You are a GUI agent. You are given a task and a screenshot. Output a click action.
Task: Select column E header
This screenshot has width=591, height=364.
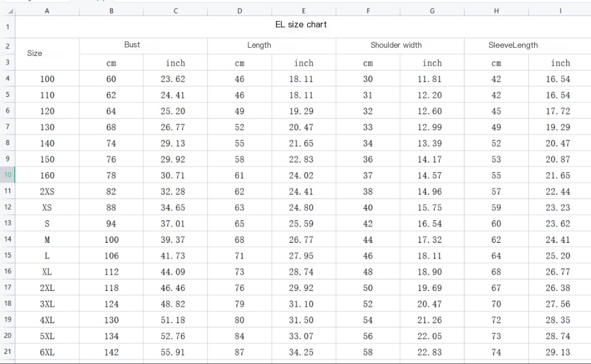coord(304,11)
